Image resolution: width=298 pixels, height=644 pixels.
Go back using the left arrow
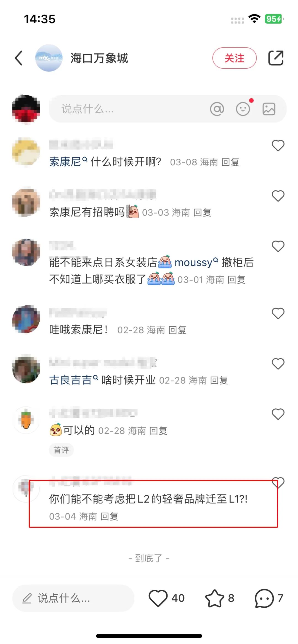coord(18,58)
